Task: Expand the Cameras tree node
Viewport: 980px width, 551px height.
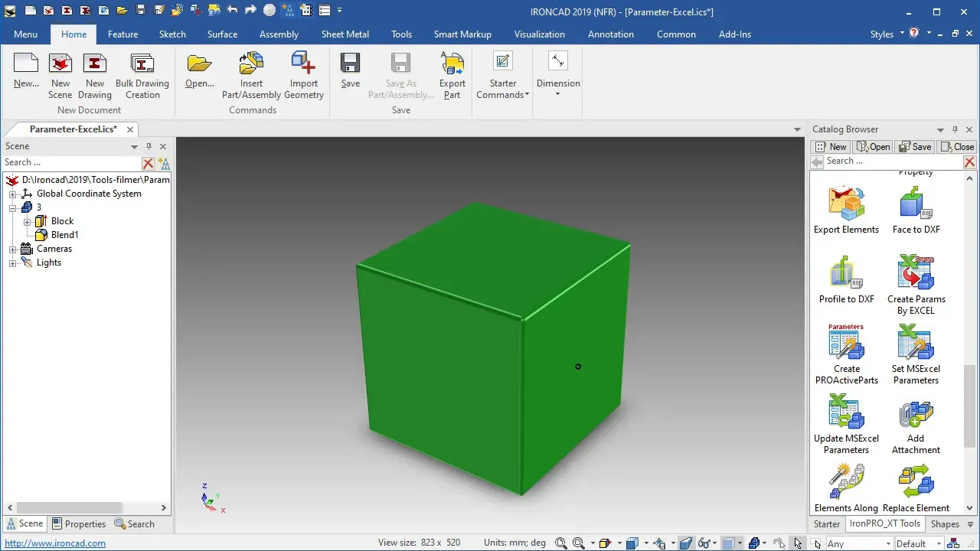Action: tap(13, 249)
